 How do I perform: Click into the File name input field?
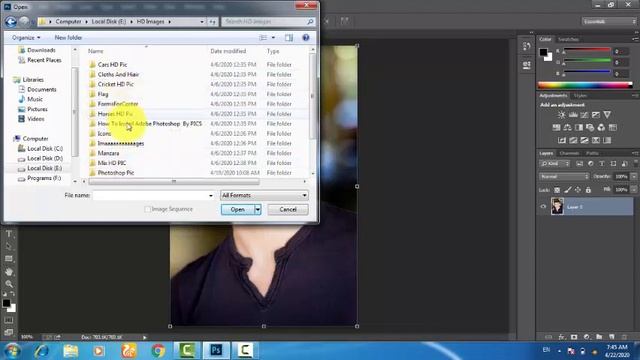(x=150, y=196)
